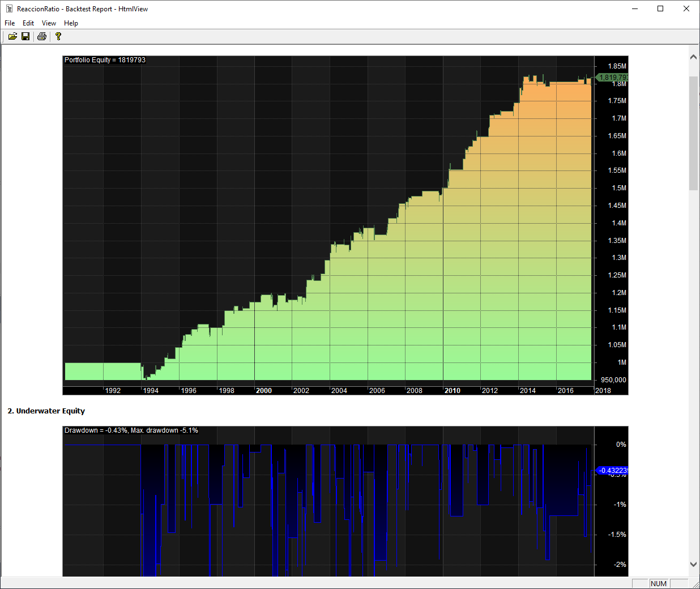This screenshot has width=700, height=589.
Task: Open the File menu
Action: coord(10,23)
